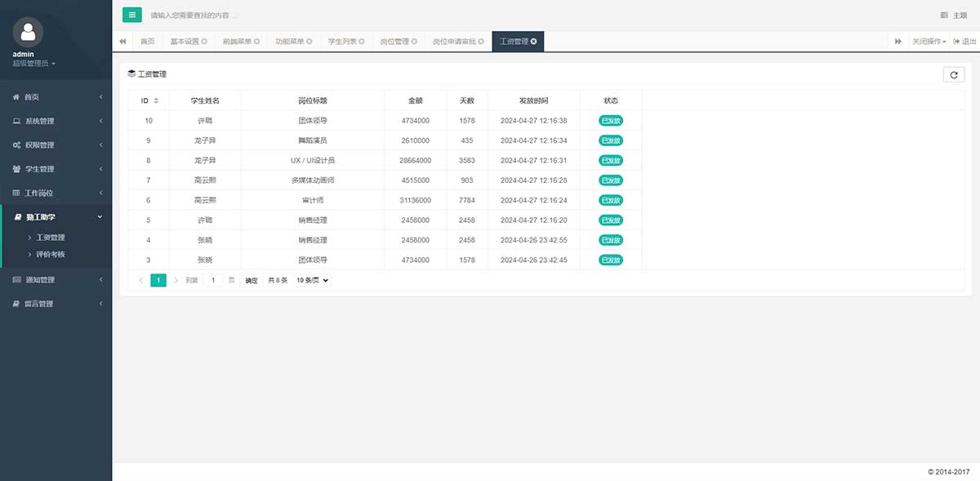Click the refresh icon in 工资管理 panel
The height and width of the screenshot is (481, 980).
click(953, 74)
